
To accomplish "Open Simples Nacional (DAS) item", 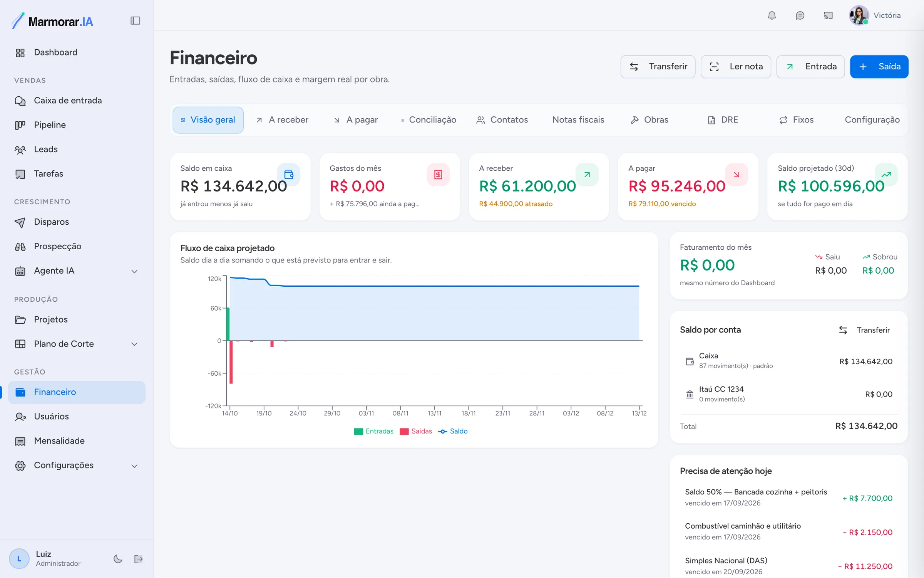I will pyautogui.click(x=788, y=566).
